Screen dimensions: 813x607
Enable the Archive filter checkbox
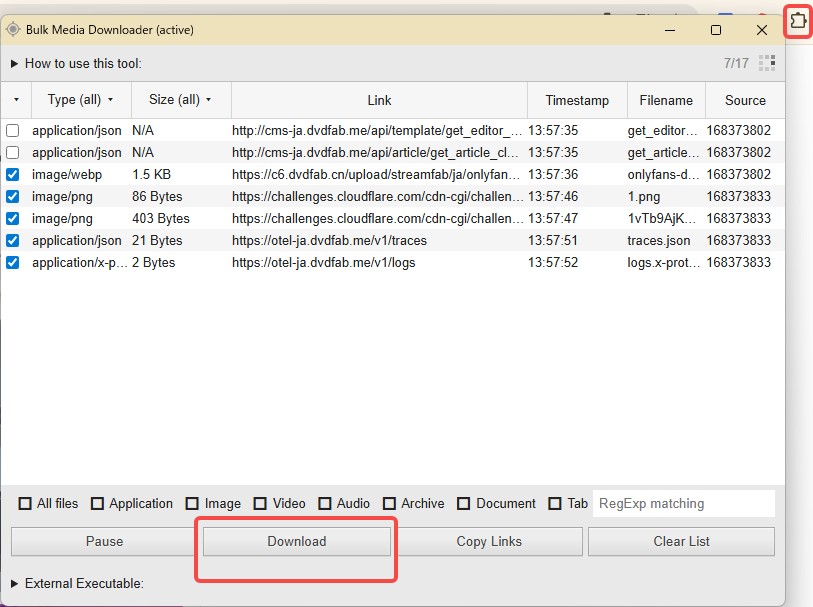pos(390,504)
